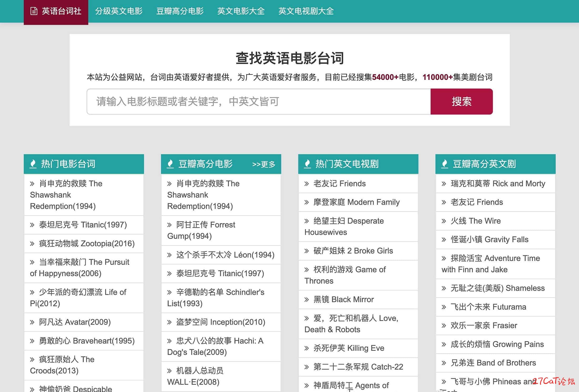Screen dimensions: 579x392
Task: Open 探险活宝 Adventure Time with Finn and Jake
Action: (x=495, y=264)
